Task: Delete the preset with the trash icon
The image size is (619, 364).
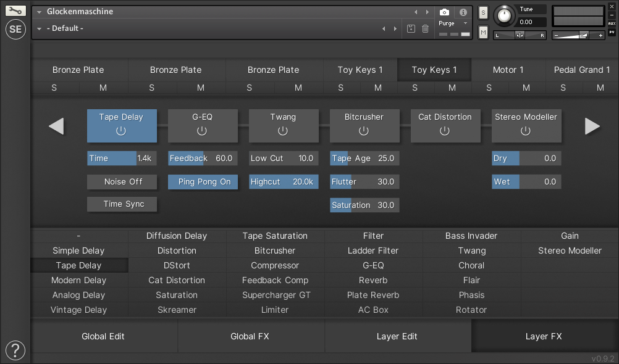Action: pyautogui.click(x=425, y=28)
